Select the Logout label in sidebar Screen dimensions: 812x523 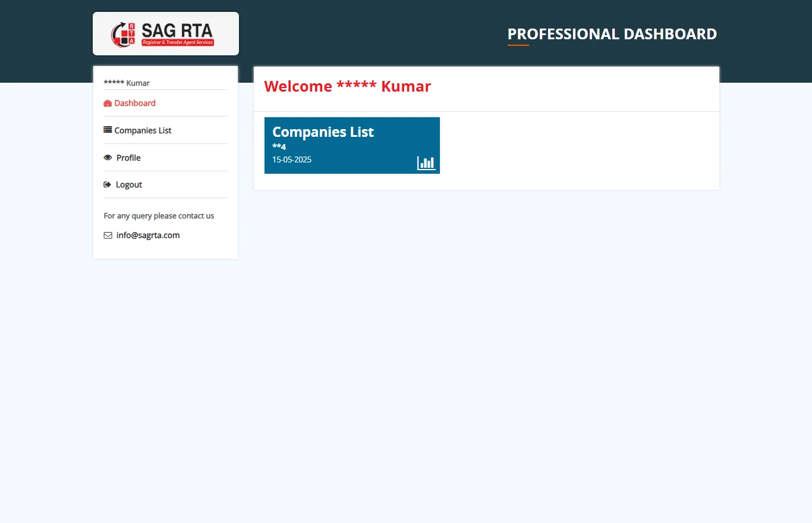point(129,184)
